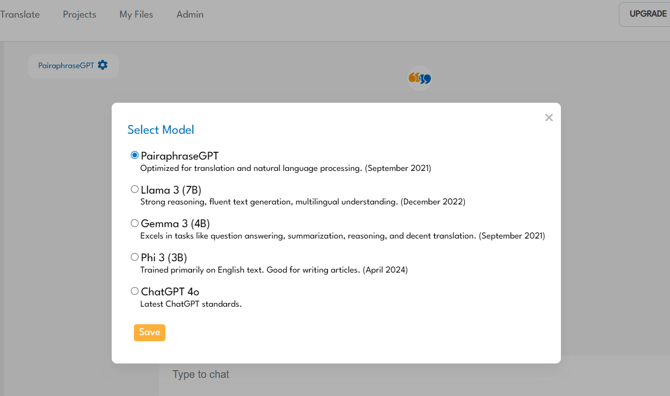
Task: Open the Admin menu
Action: [x=190, y=15]
